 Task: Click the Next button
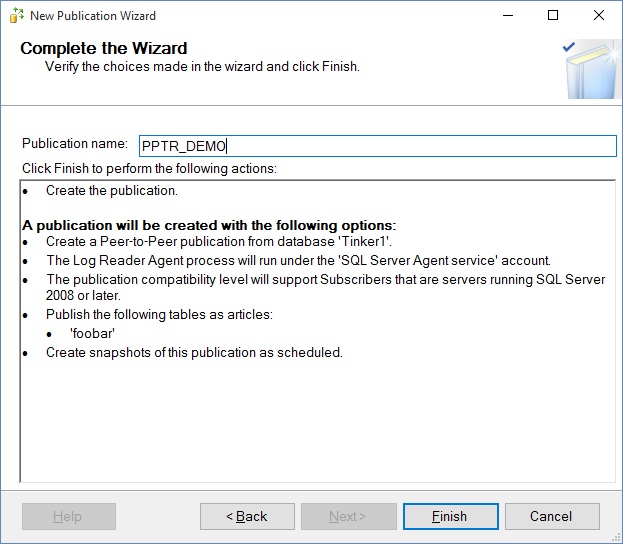(x=347, y=516)
